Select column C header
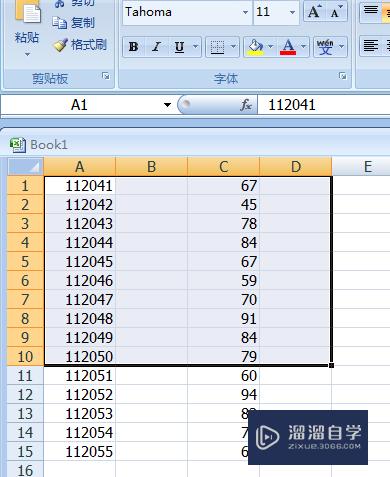Viewport: 390px width, 477px height. tap(224, 166)
